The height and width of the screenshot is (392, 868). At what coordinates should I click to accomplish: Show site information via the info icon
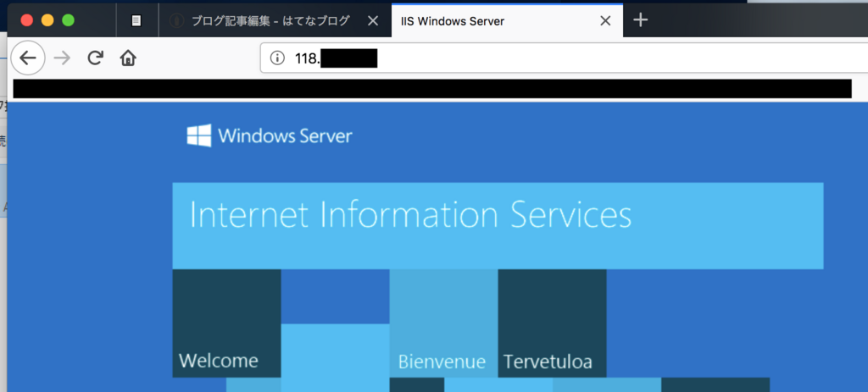coord(277,58)
